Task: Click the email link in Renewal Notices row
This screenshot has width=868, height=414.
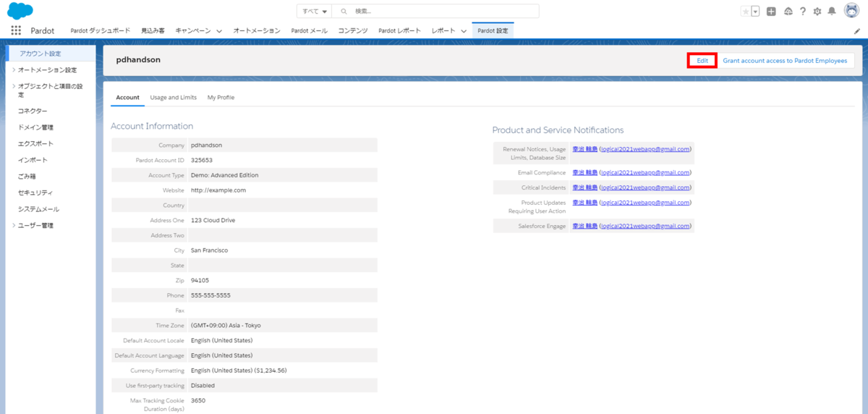Action: [x=645, y=149]
